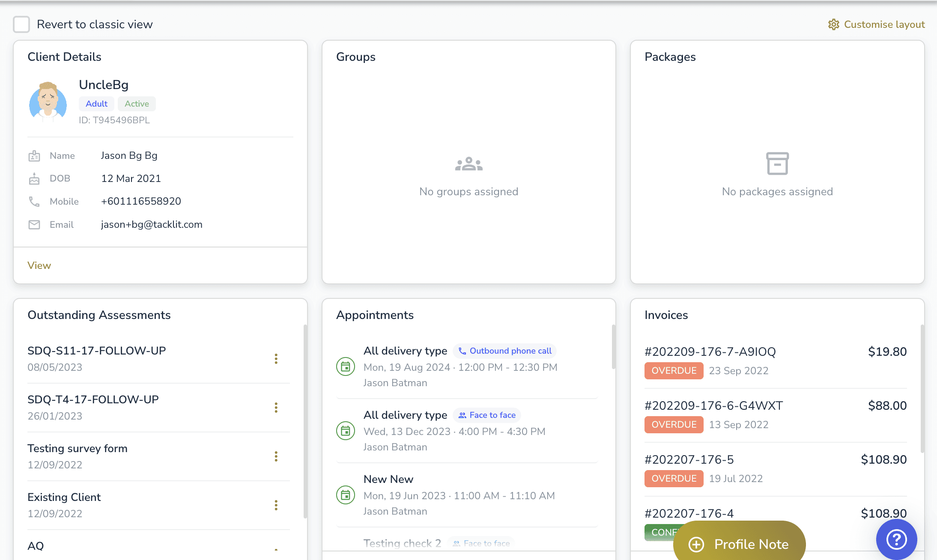Click the Active status badge

[x=137, y=104]
